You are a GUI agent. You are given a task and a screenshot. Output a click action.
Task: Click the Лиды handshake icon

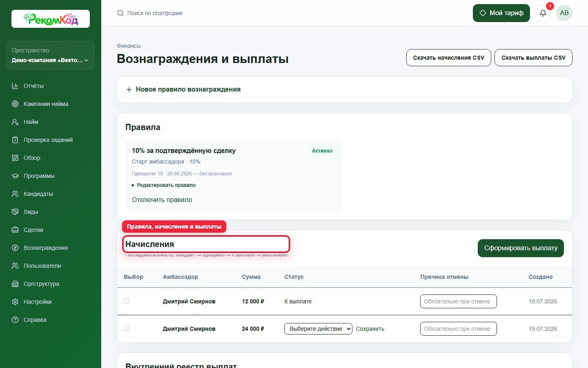coord(15,212)
